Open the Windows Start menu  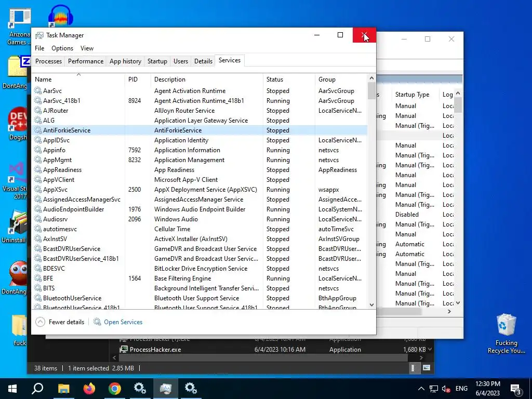pos(12,389)
